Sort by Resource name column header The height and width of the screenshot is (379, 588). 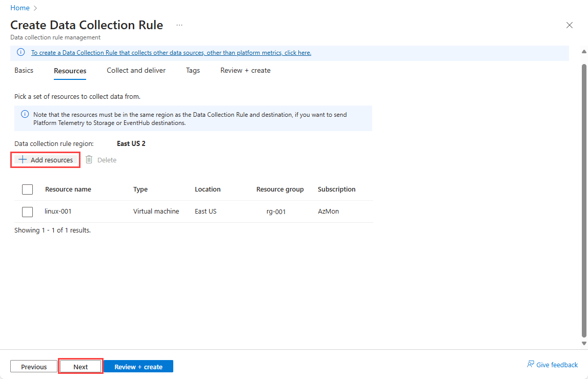tap(68, 189)
